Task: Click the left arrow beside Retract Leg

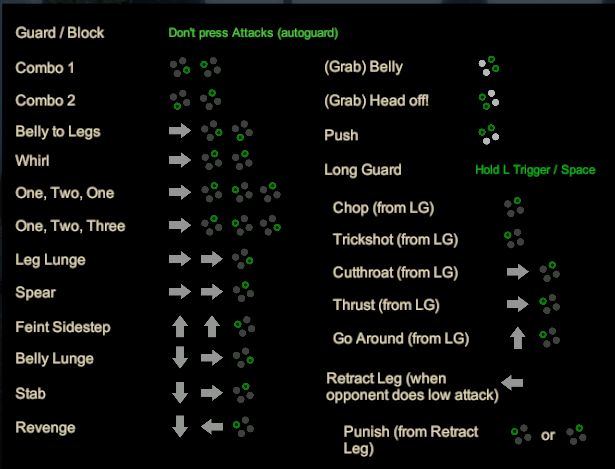Action: tap(512, 382)
